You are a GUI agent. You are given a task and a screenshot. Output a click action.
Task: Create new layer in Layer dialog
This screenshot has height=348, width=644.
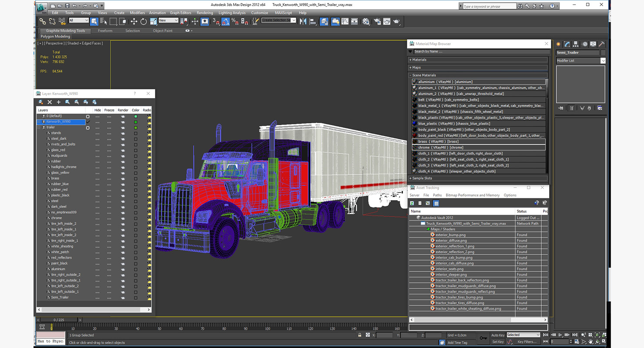[x=40, y=102]
